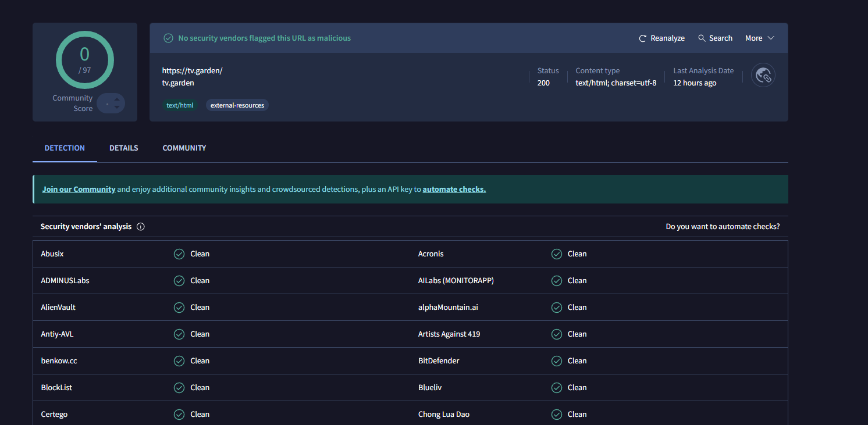Open the DETECTION tab
The height and width of the screenshot is (425, 868).
coord(65,148)
